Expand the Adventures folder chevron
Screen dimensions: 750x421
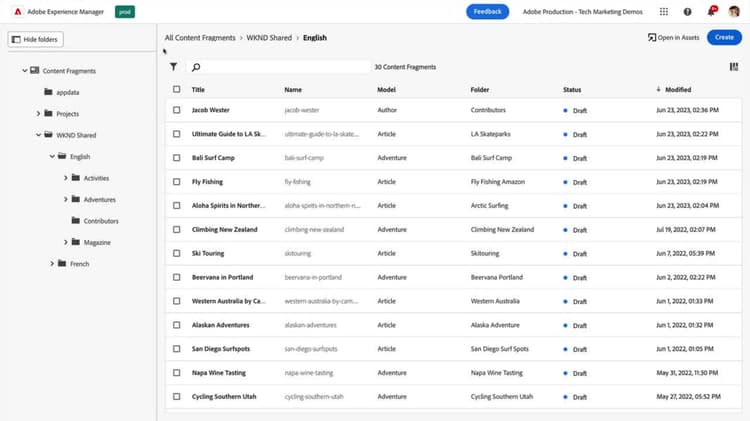tap(66, 199)
